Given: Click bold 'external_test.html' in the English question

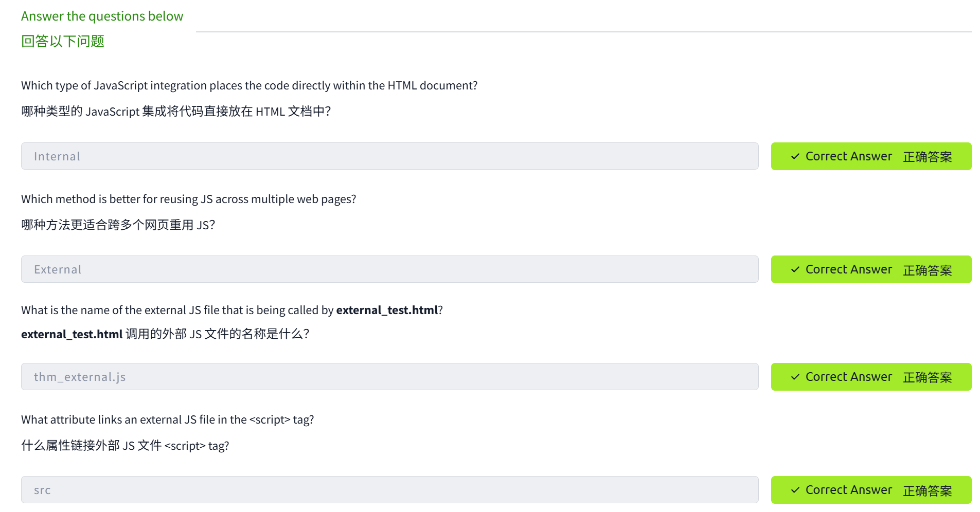Looking at the screenshot, I should (x=387, y=310).
